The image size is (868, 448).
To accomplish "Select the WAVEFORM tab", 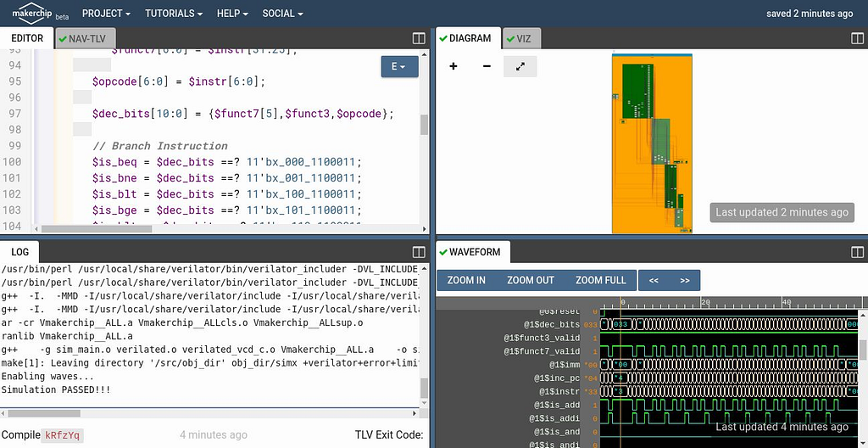I will [473, 252].
